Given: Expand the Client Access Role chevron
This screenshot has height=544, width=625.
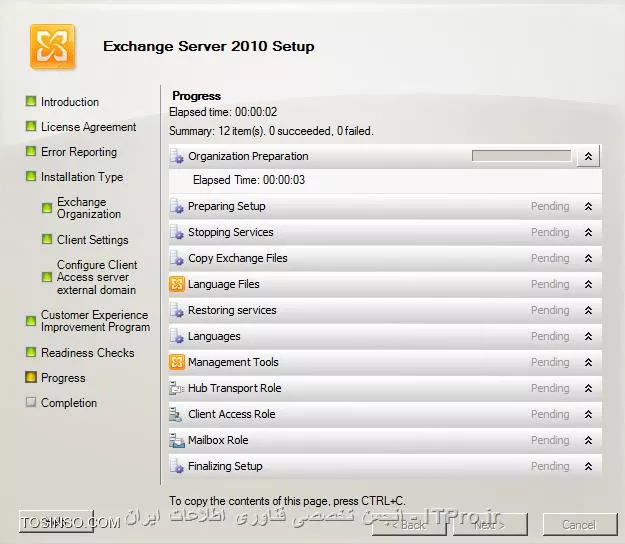Looking at the screenshot, I should 588,414.
